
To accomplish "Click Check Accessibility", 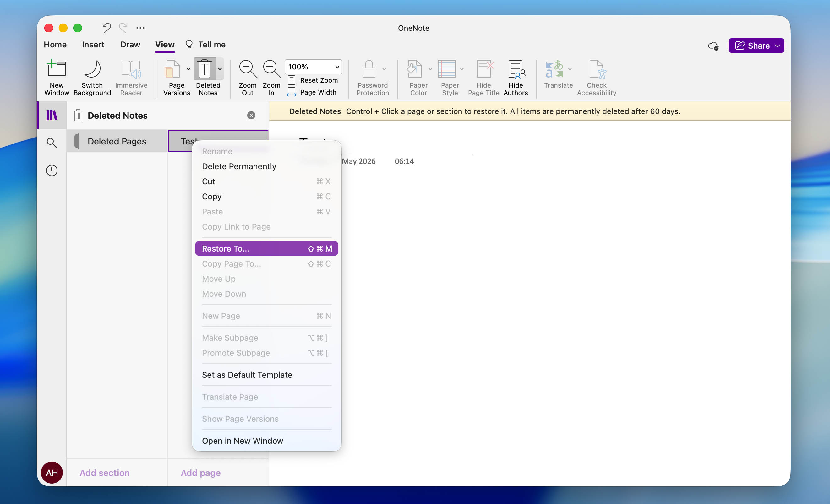I will pos(597,78).
